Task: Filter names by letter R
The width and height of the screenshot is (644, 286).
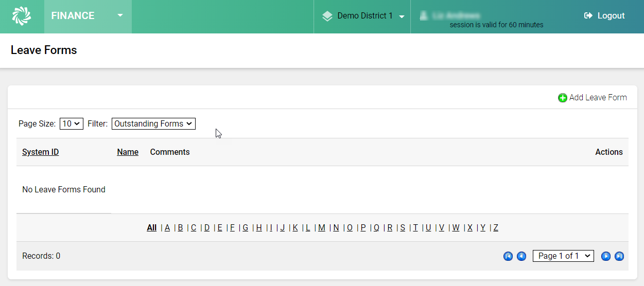Action: [x=390, y=228]
